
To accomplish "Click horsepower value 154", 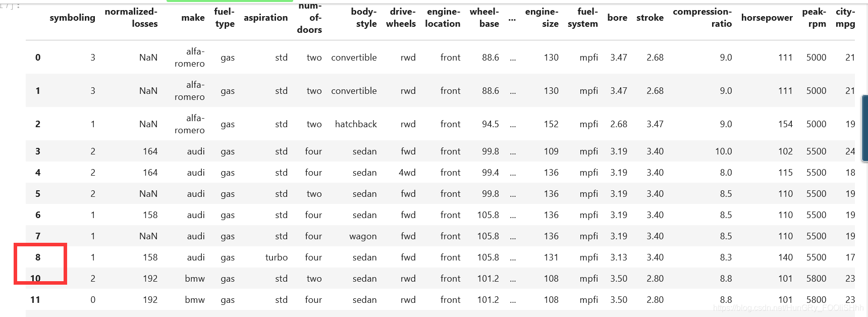I will (x=785, y=124).
